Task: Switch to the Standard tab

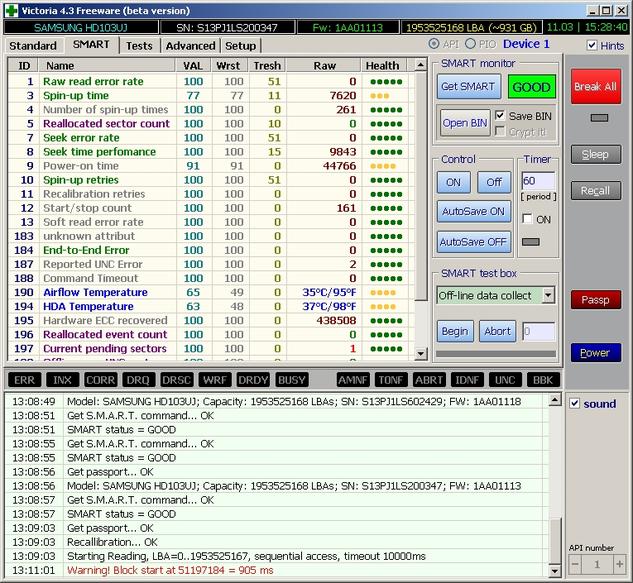Action: pyautogui.click(x=33, y=46)
